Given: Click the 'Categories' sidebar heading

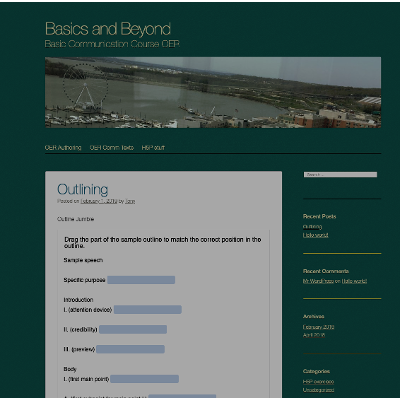Looking at the screenshot, I should click(x=317, y=371).
